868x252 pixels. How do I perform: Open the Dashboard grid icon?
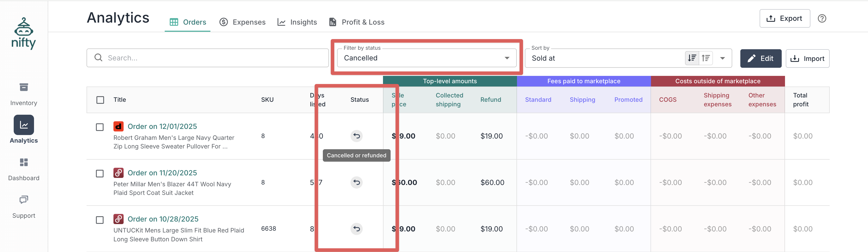pyautogui.click(x=24, y=162)
